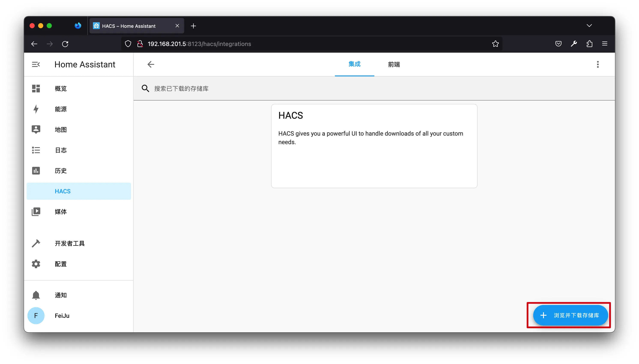Expand the list all tabs chevron
This screenshot has height=364, width=639.
[589, 25]
